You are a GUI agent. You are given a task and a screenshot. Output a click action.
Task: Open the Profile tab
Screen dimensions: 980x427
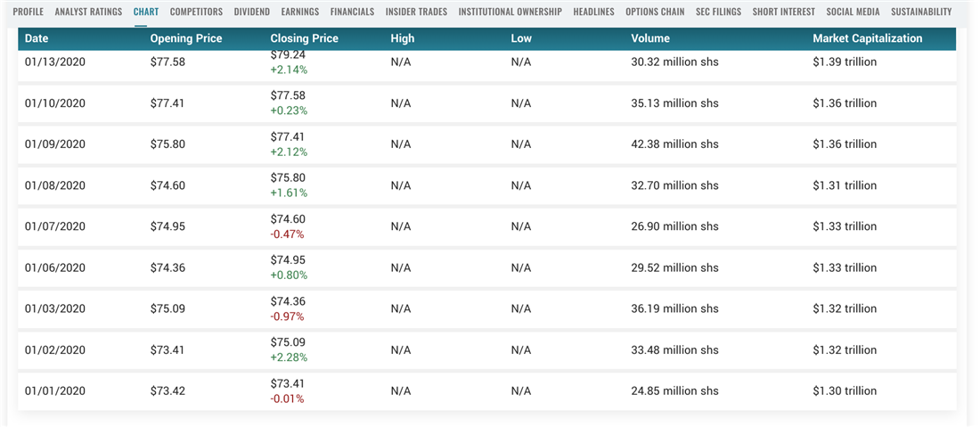tap(28, 12)
